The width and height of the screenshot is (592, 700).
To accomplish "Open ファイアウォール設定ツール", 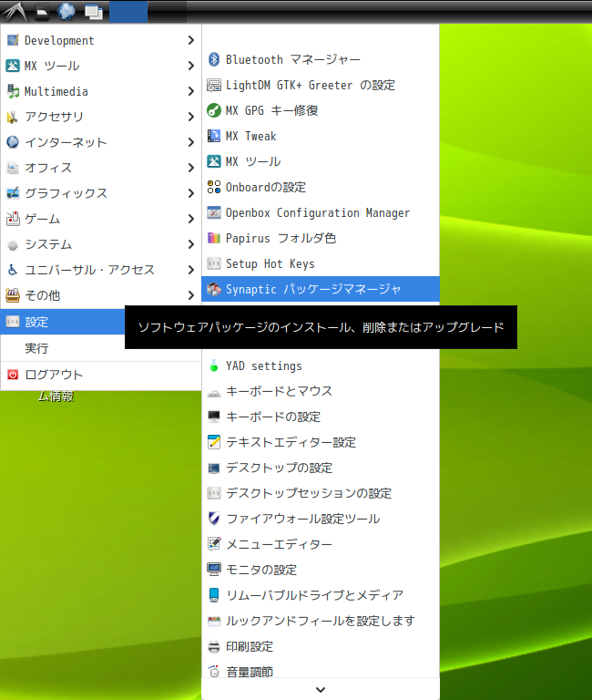I will point(321,519).
